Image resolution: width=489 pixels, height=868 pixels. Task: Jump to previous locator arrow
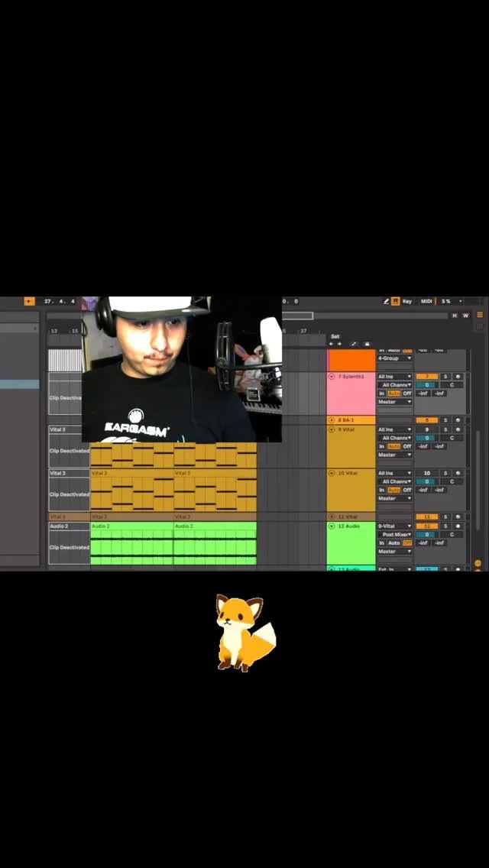pyautogui.click(x=331, y=344)
